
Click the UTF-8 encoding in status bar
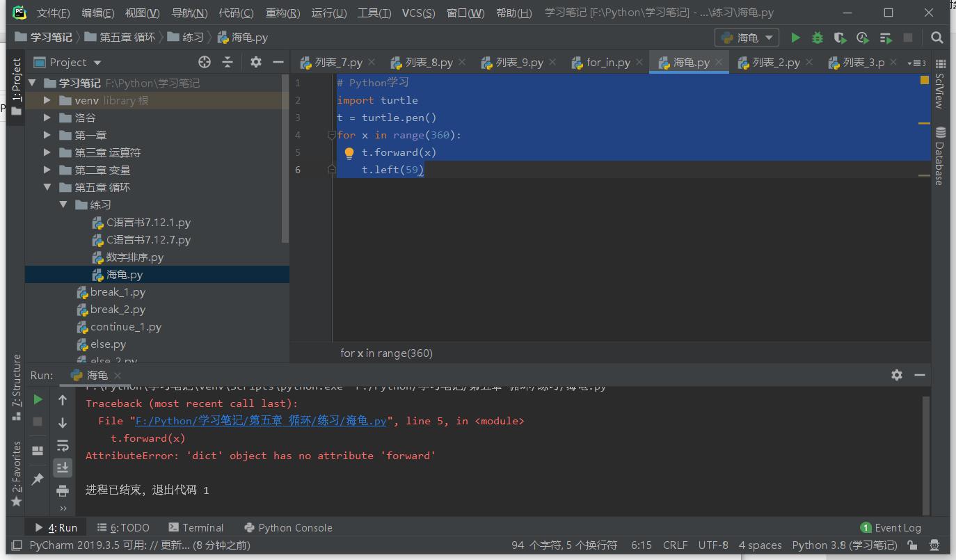coord(713,545)
